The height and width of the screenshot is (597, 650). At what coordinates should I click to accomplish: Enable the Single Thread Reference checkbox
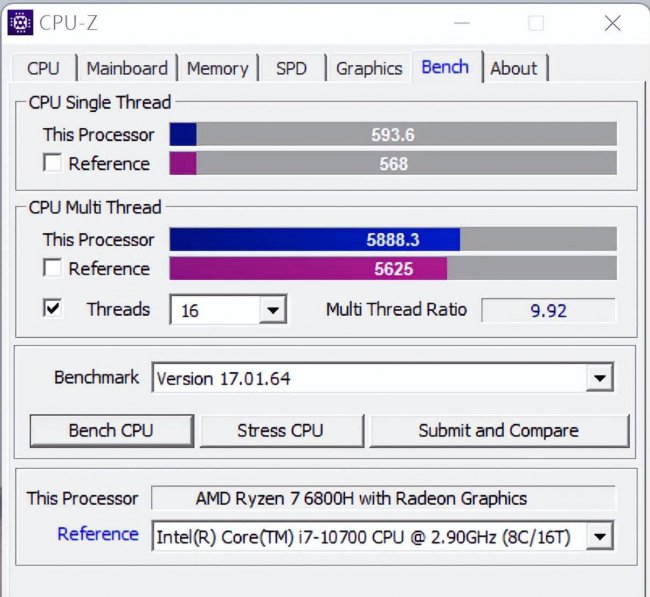pos(52,163)
